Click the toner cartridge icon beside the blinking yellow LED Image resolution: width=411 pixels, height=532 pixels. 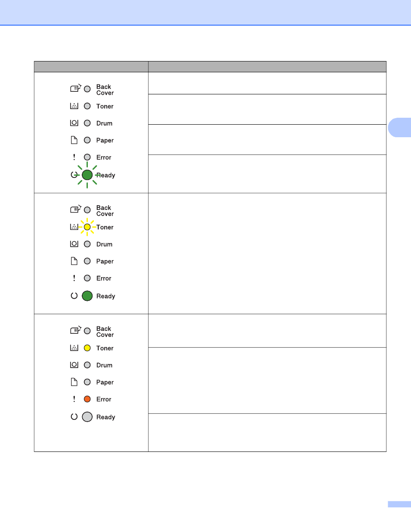tap(74, 227)
